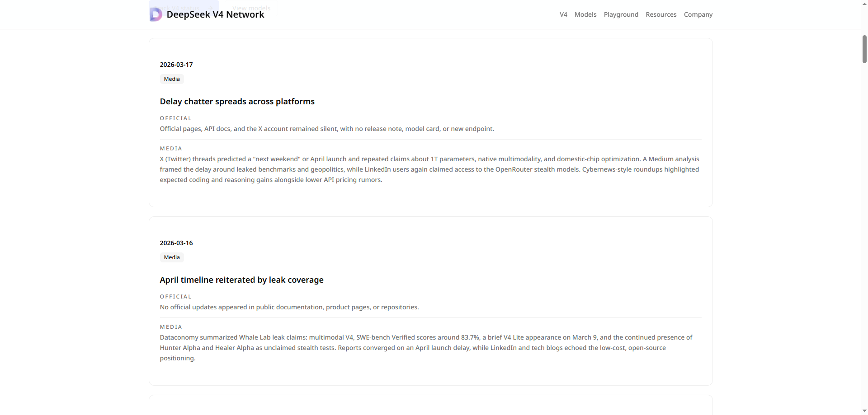The image size is (868, 415).
Task: Select the Media tag on the 2026-03-17 post
Action: click(171, 79)
